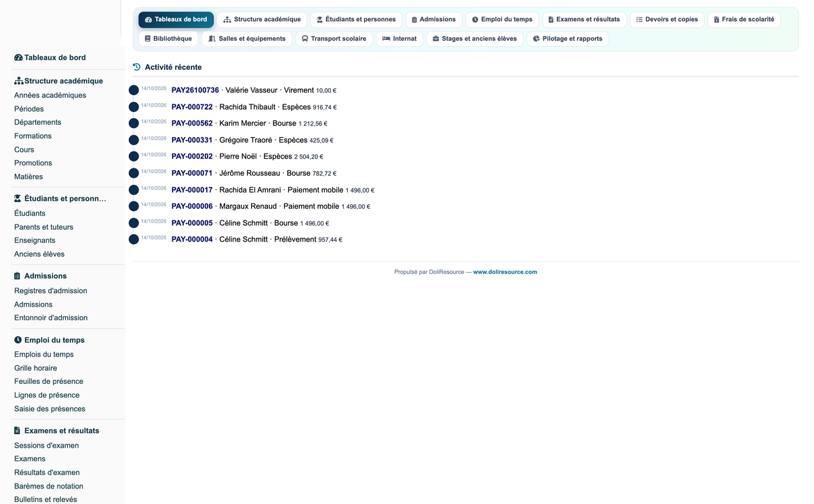Visit www.doliresource.com footer link

coord(505,272)
